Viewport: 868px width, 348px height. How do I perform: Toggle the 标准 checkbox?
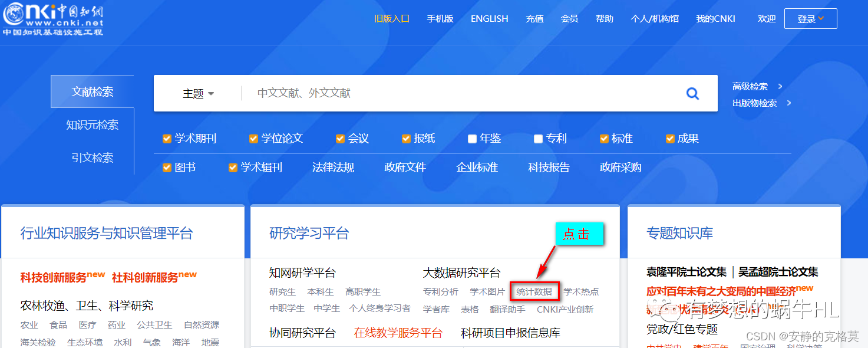(604, 139)
